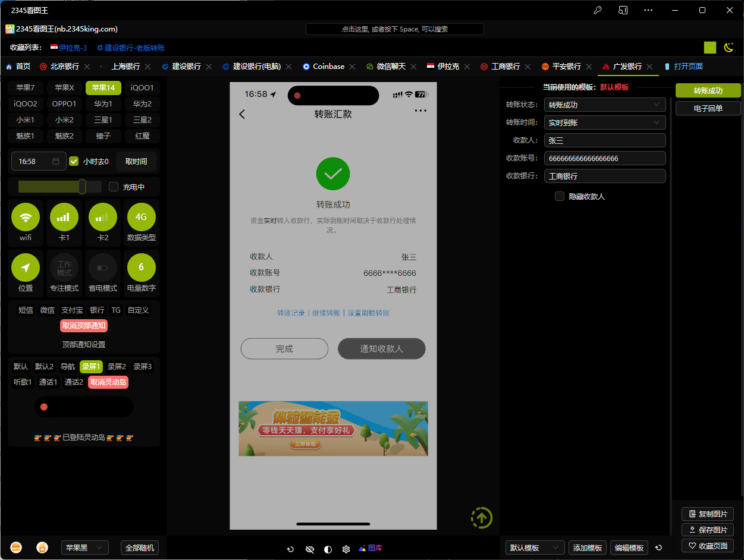The width and height of the screenshot is (744, 560).
Task: Expand the 转账时间 dropdown
Action: (604, 122)
